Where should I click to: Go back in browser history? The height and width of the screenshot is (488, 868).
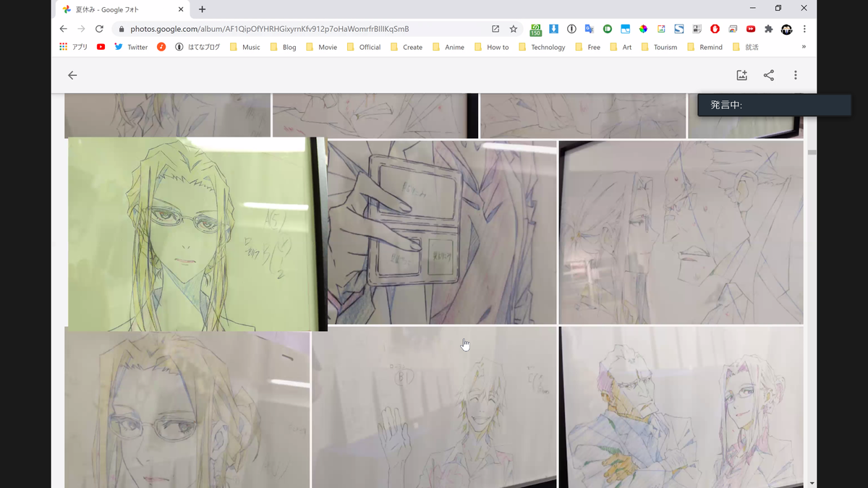click(63, 29)
